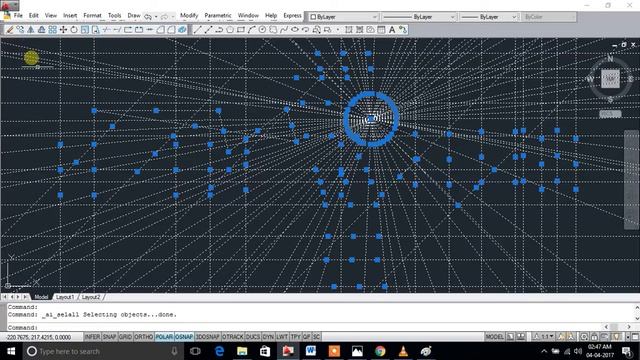The height and width of the screenshot is (360, 640).
Task: Open the linetype ByLayer dropdown
Action: tap(419, 17)
